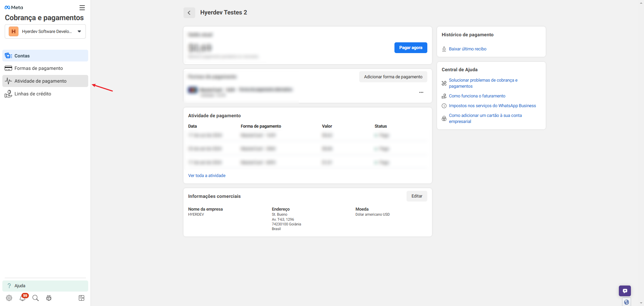Open the Ajuda help item

pyautogui.click(x=45, y=286)
